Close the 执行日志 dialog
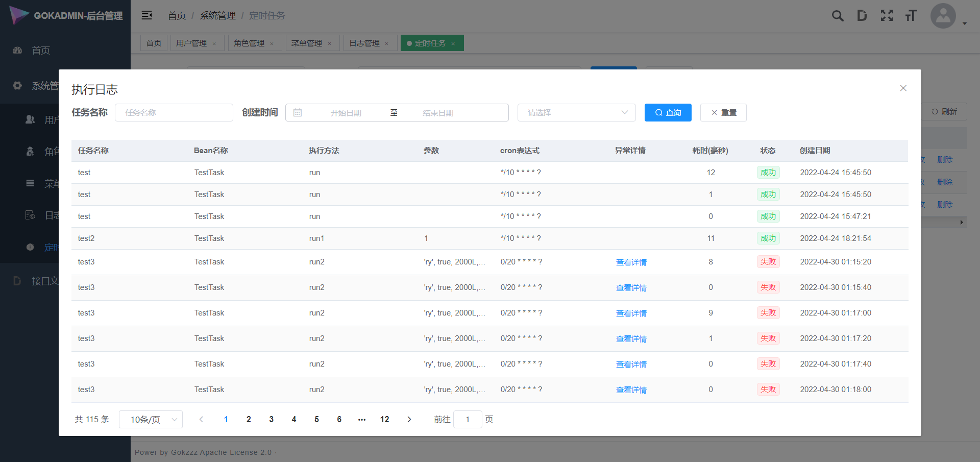 pos(903,88)
